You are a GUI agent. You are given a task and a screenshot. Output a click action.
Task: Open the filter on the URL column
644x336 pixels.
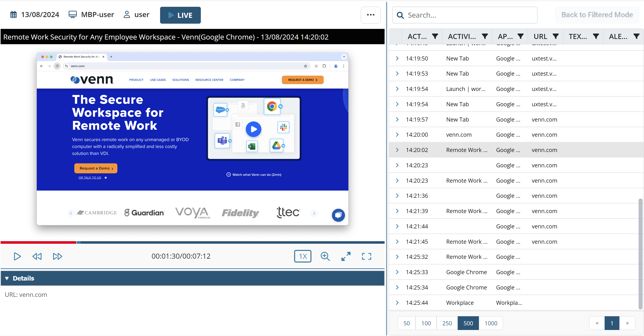pyautogui.click(x=556, y=36)
